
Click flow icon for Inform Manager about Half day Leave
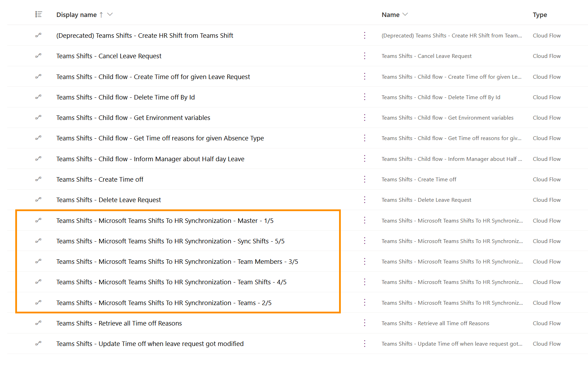point(38,158)
